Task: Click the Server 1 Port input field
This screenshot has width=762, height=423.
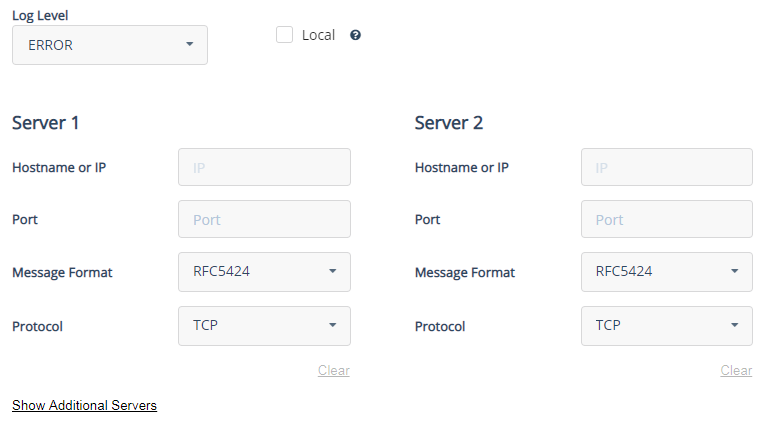Action: coord(264,219)
